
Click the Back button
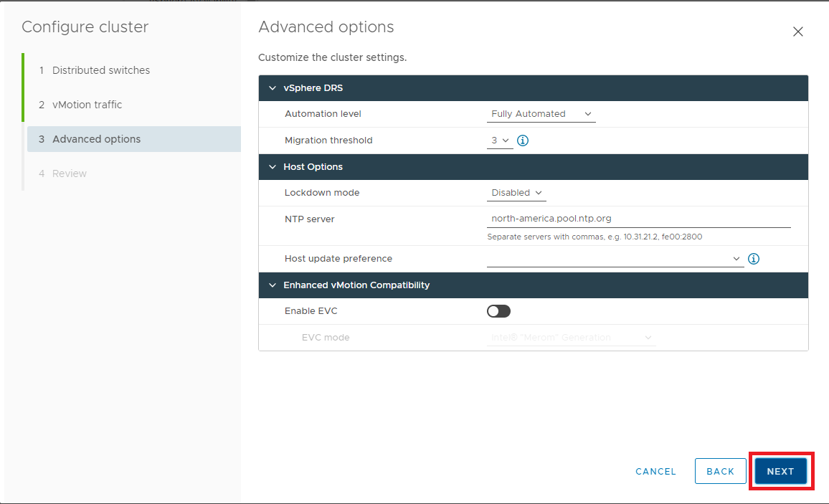click(x=720, y=471)
